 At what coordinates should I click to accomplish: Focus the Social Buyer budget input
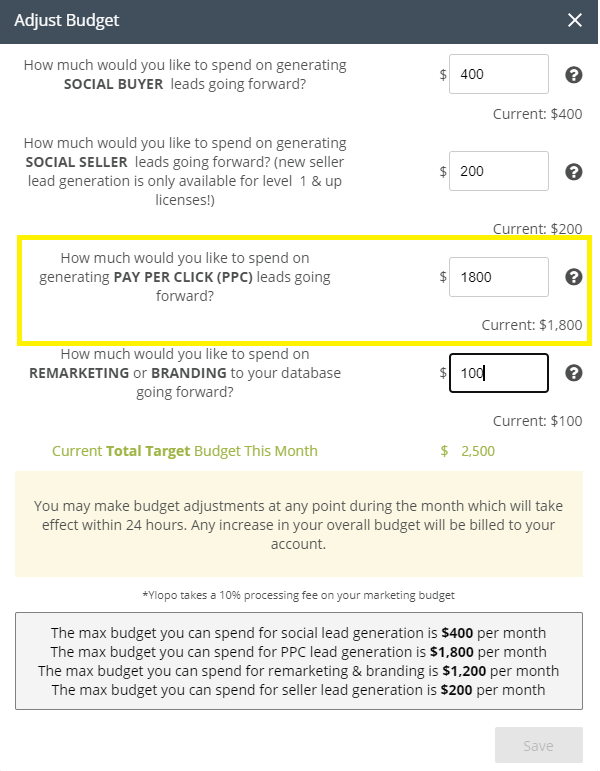click(x=498, y=74)
